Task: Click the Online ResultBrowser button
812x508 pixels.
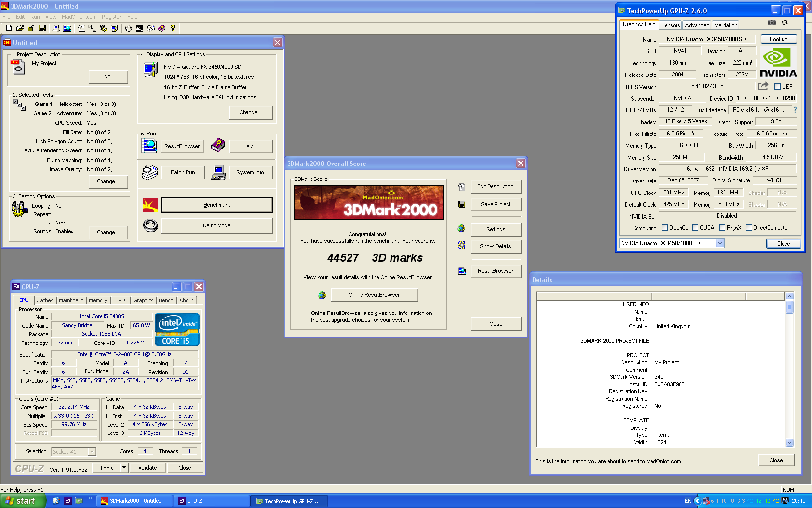Action: (x=374, y=295)
